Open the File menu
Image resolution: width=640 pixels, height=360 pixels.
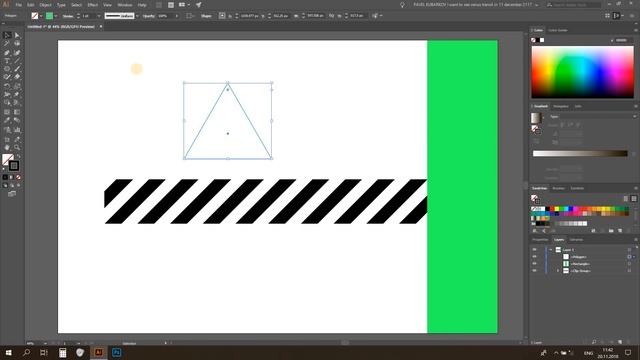pos(18,5)
